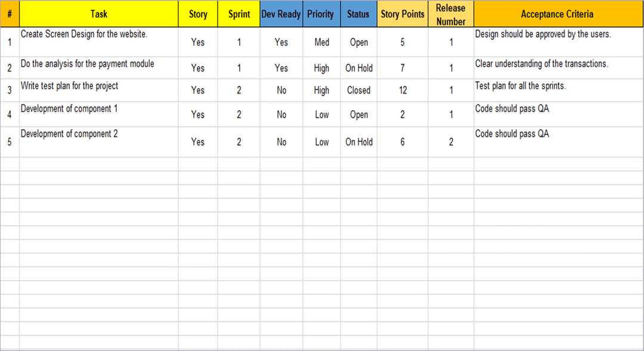Click 'Development of component 1' cell
This screenshot has height=351, width=644.
69,109
